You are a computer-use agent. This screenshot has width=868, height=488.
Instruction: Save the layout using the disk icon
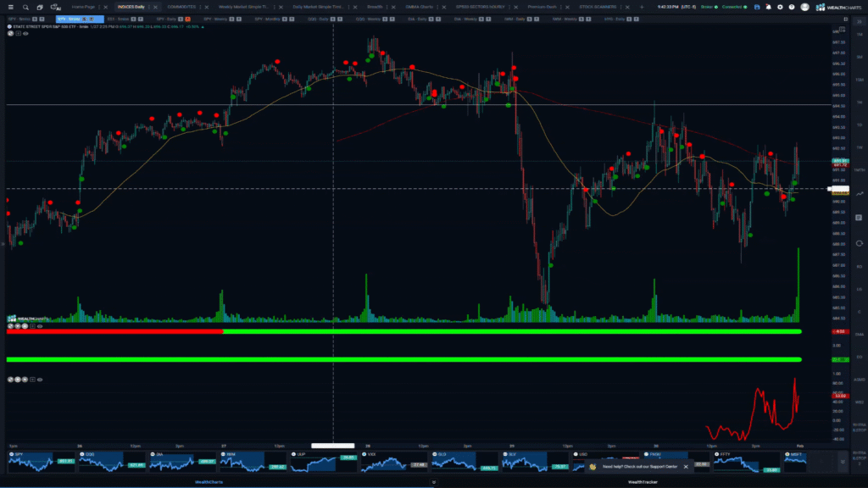tap(757, 7)
